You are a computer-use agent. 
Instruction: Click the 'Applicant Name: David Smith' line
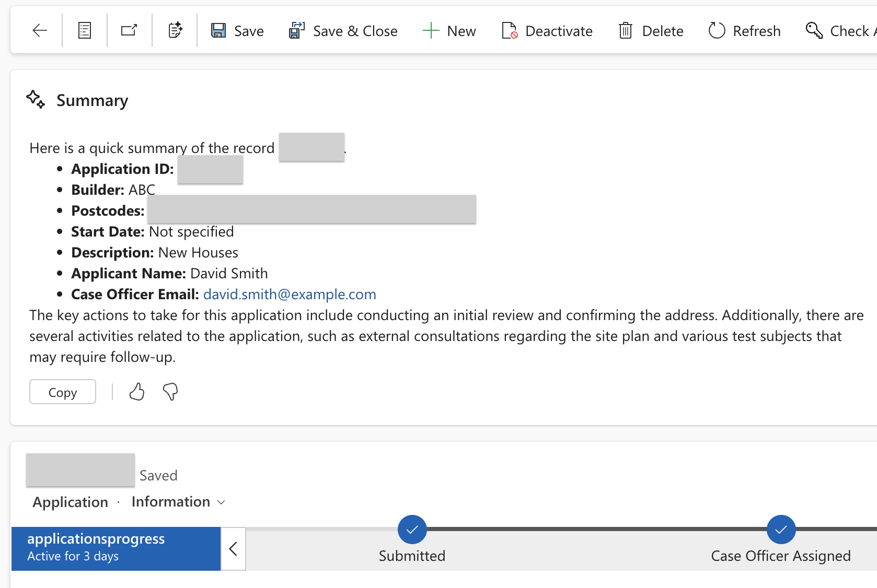pyautogui.click(x=169, y=274)
